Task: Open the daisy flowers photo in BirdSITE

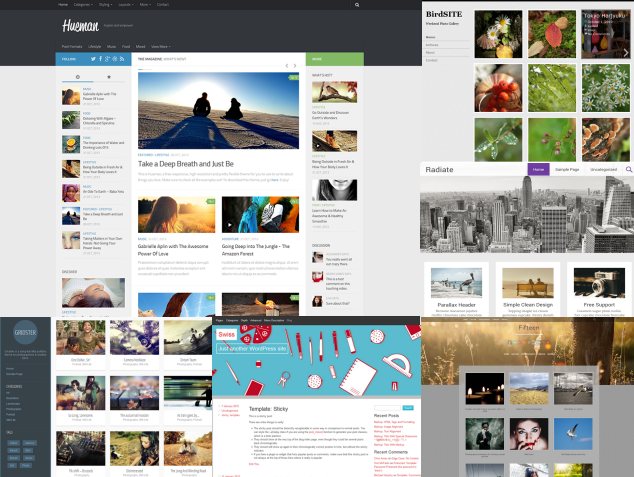Action: click(x=498, y=34)
